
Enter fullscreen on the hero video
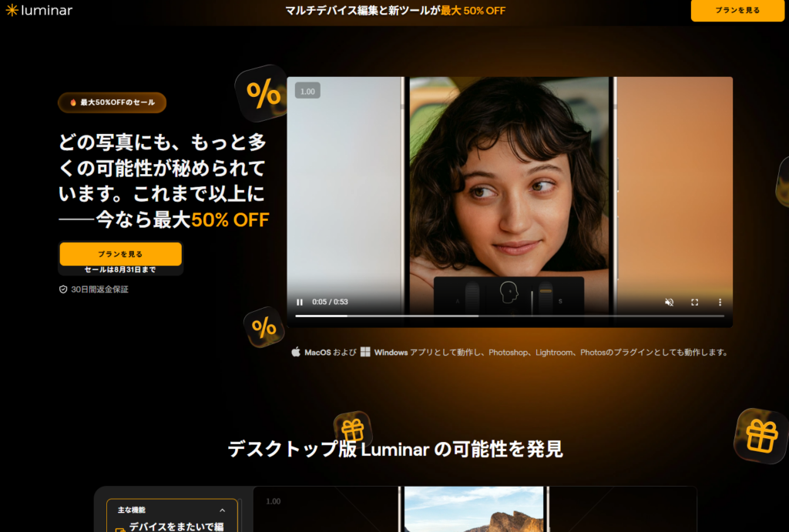point(694,303)
